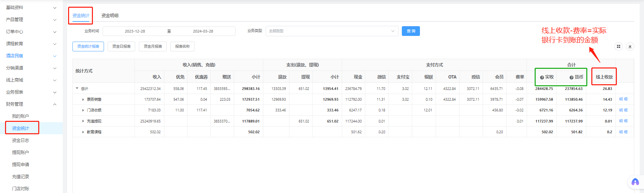
Task: Click the help icon beside 实收
Action: (542, 78)
